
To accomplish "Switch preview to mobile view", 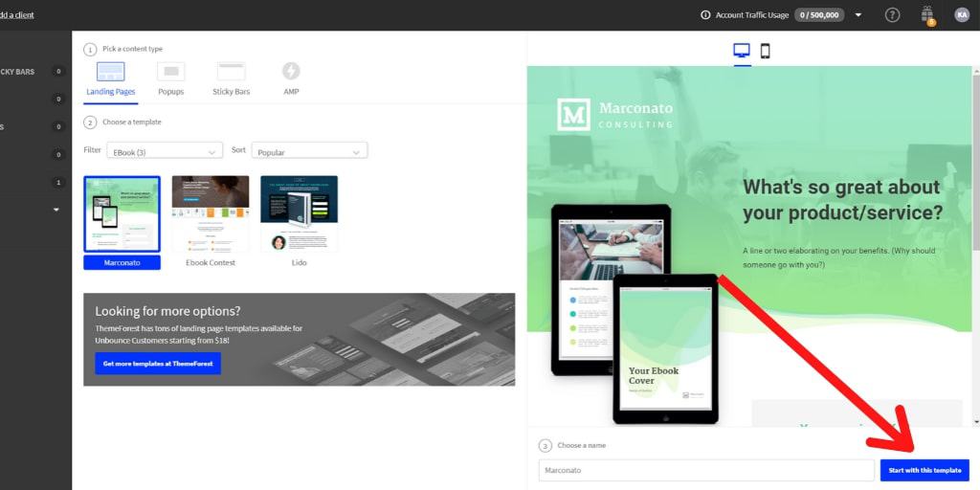I will [x=765, y=52].
